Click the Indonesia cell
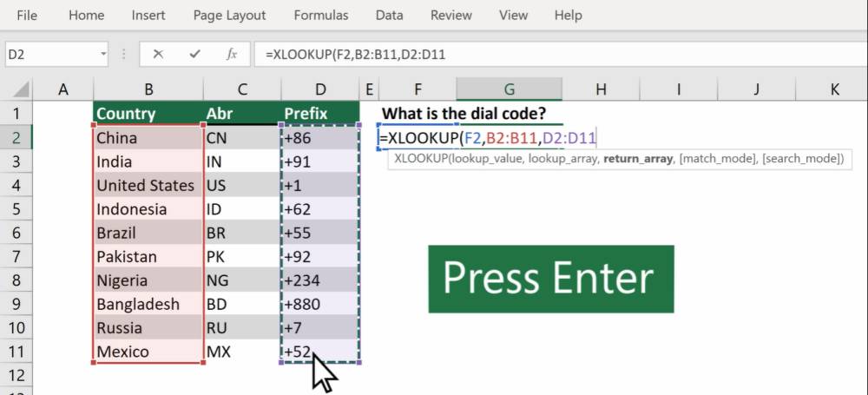 click(148, 209)
